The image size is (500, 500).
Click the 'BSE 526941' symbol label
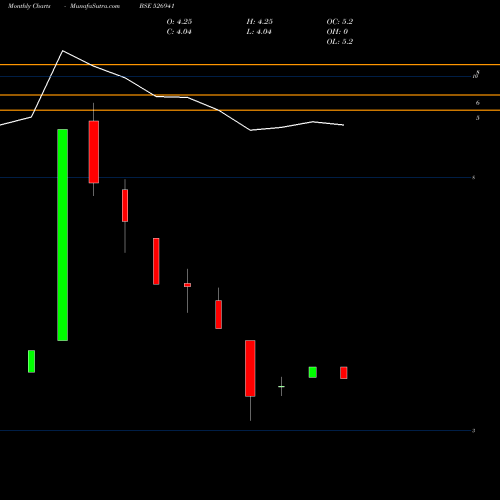[157, 6]
